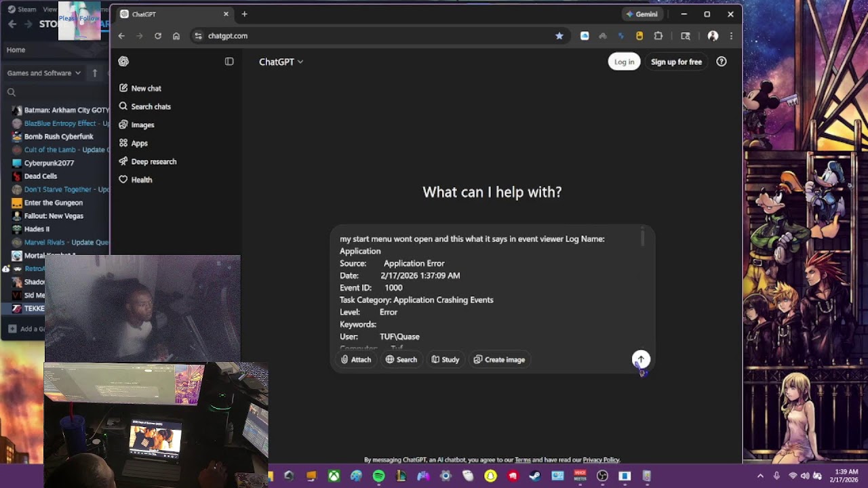The image size is (868, 488).
Task: Choose Create image in the composer
Action: coord(499,360)
